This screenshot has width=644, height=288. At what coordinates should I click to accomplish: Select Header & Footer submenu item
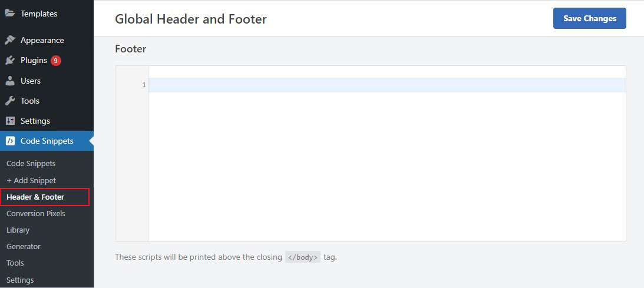tap(35, 197)
